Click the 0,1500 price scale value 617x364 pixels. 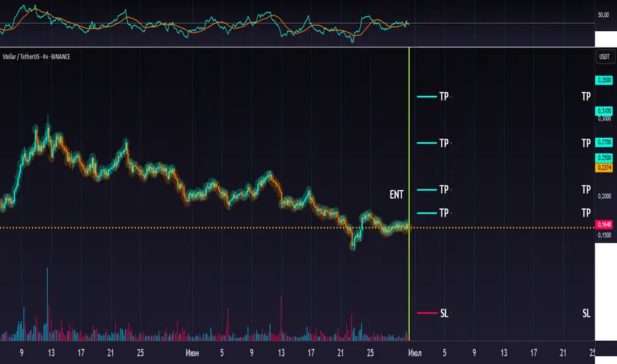coord(604,236)
